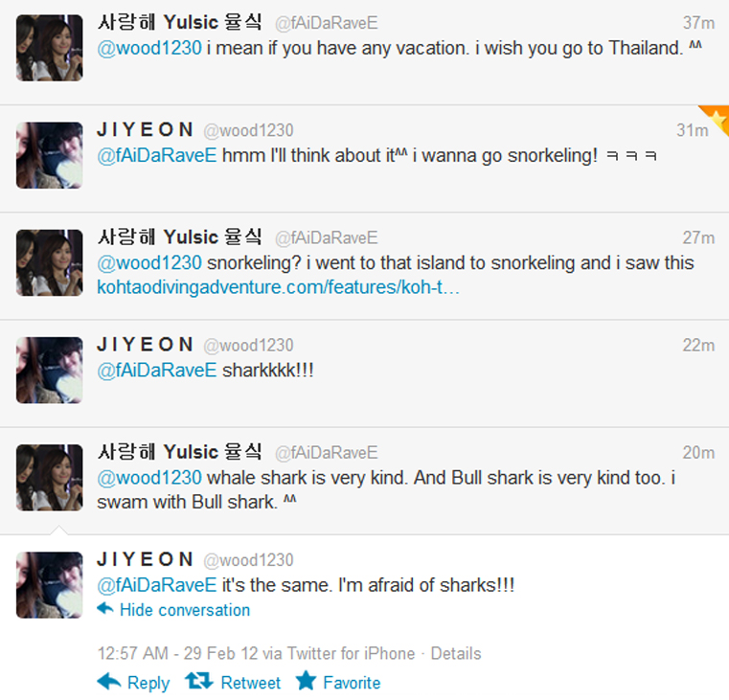729x700 pixels.
Task: Click the Hide conversation arrow icon
Action: pos(105,608)
